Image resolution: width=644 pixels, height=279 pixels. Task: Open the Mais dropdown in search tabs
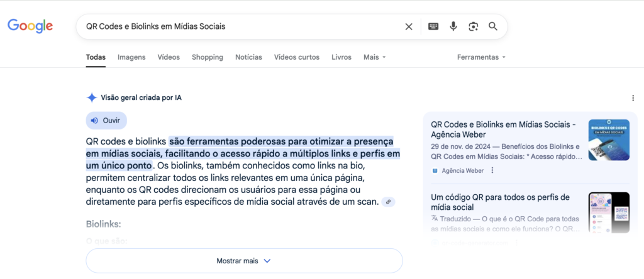(x=374, y=57)
